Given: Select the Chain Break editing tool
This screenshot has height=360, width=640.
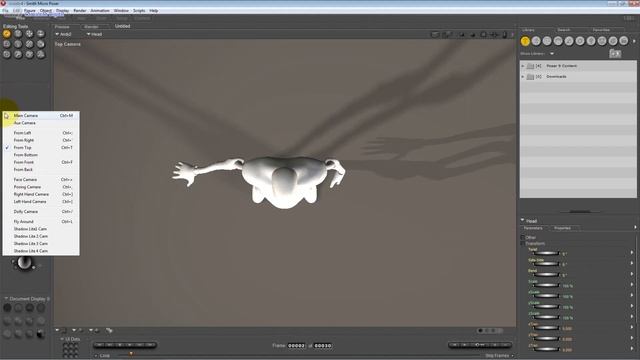Looking at the screenshot, I should (29, 44).
